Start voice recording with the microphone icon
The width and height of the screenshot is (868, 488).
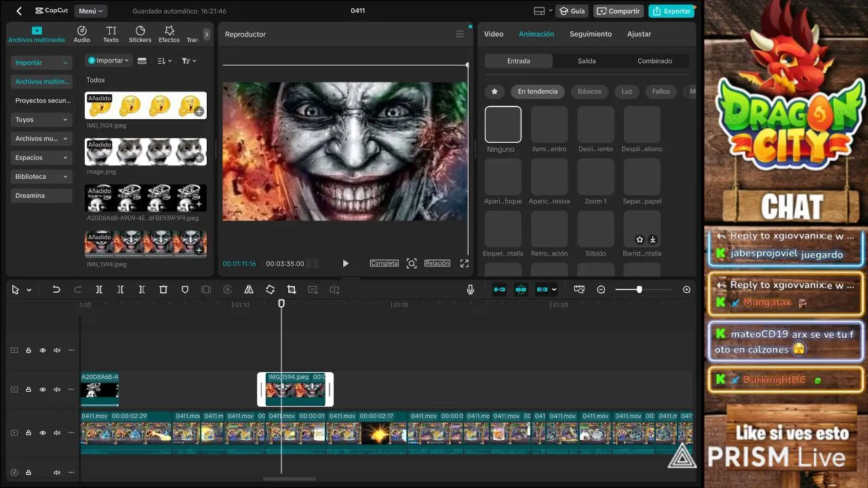[470, 289]
